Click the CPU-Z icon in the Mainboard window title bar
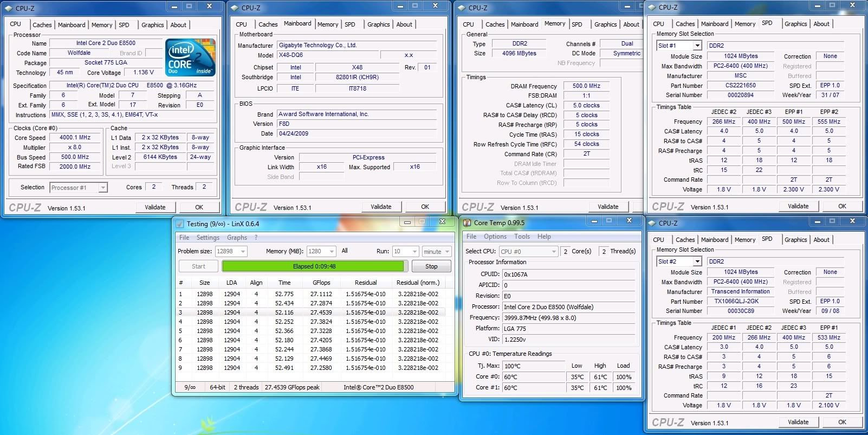This screenshot has width=868, height=435. click(234, 8)
